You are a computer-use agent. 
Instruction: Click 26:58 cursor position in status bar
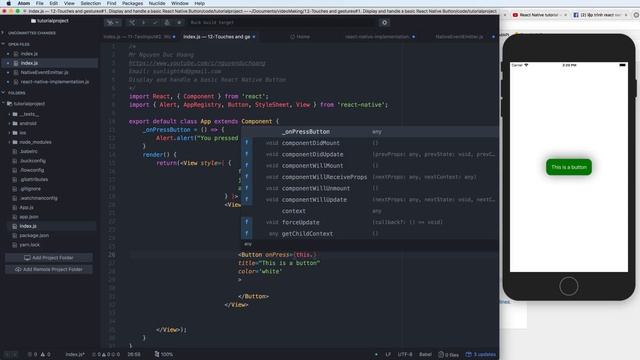click(134, 354)
